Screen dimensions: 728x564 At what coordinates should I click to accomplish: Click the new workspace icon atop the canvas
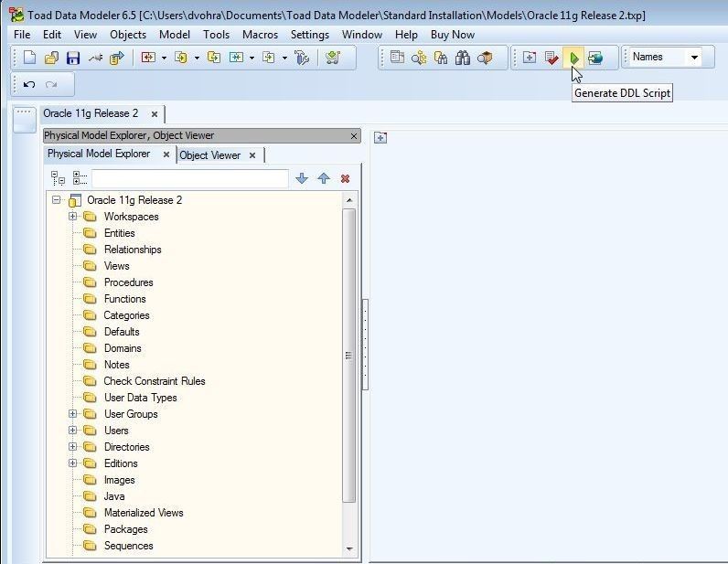point(380,137)
